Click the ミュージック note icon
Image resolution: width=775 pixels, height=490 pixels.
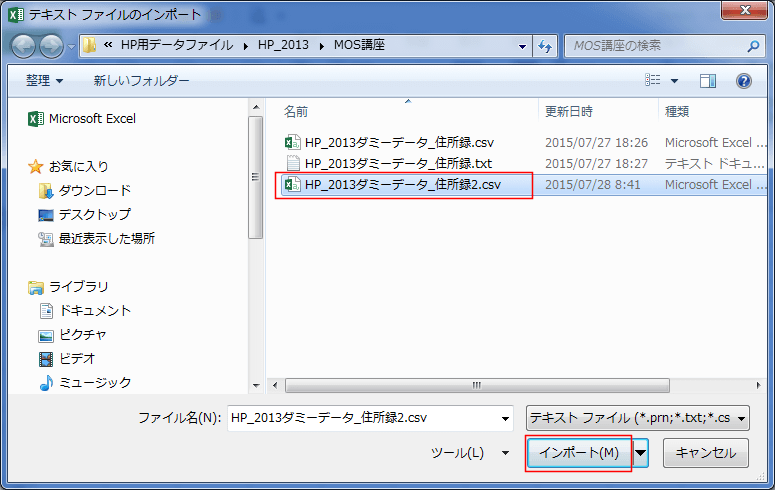(x=45, y=383)
